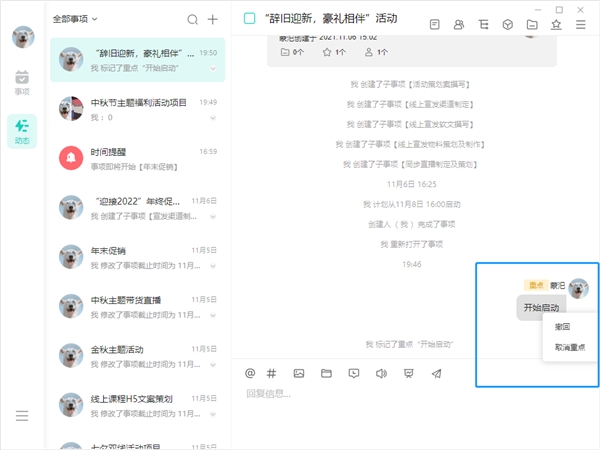Send the message with the paper plane icon
The width and height of the screenshot is (600, 450).
437,373
